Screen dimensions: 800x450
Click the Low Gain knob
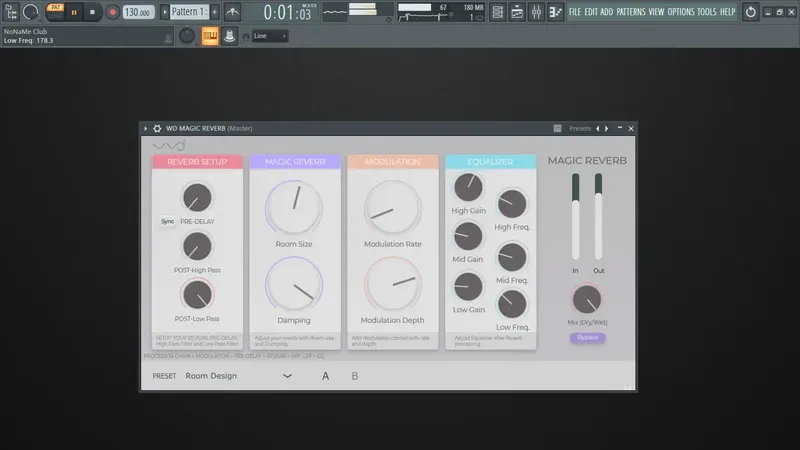click(468, 286)
